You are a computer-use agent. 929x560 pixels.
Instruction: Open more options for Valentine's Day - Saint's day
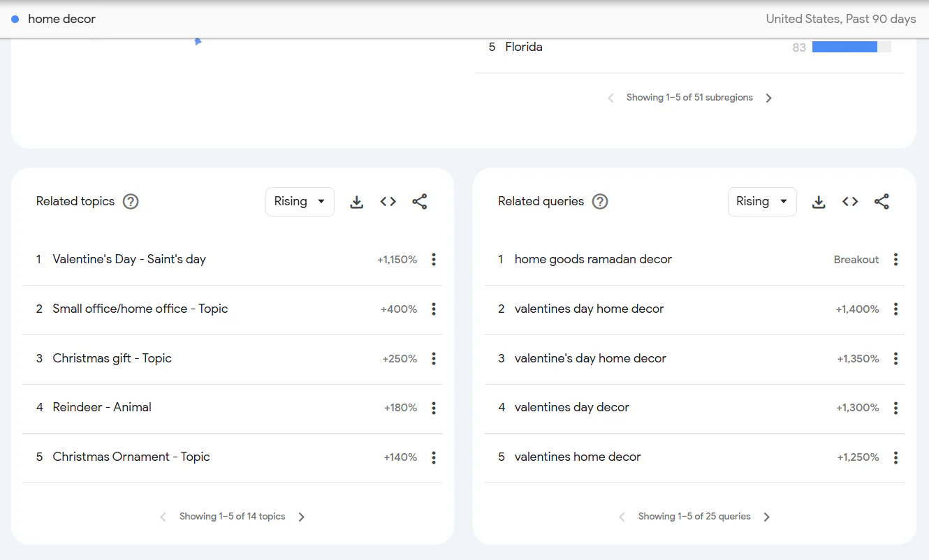pos(434,260)
